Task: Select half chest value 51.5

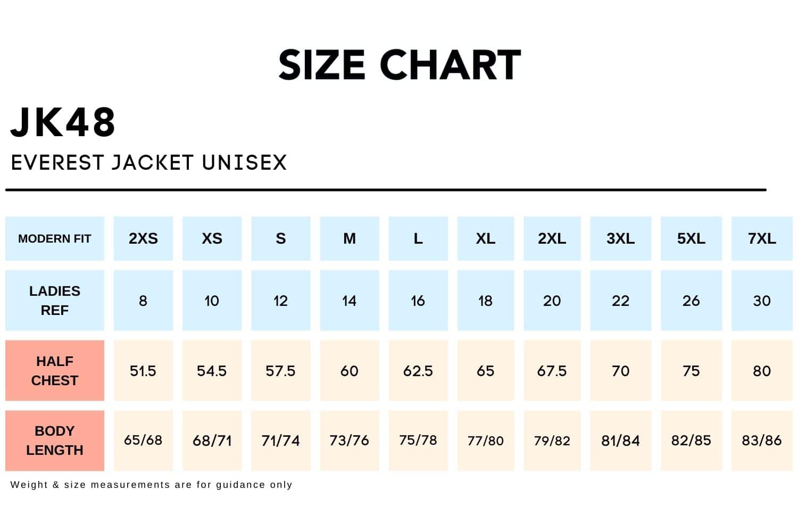Action: click(x=143, y=371)
